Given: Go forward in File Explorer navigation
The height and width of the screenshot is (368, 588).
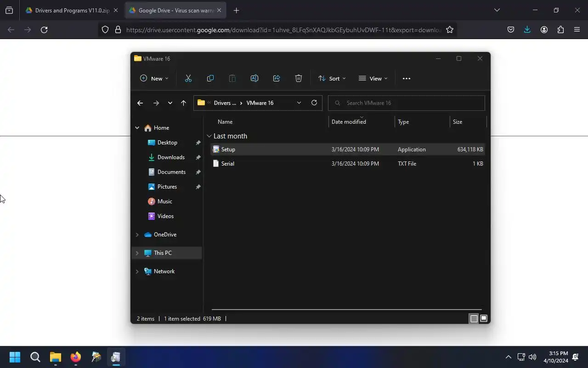Looking at the screenshot, I should coord(156,103).
